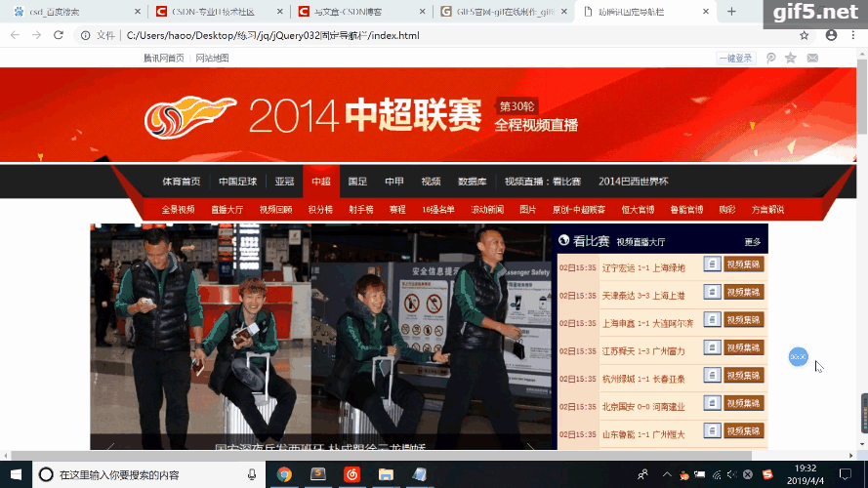Open the Chrome three-dot menu
This screenshot has width=868, height=488.
point(853,35)
